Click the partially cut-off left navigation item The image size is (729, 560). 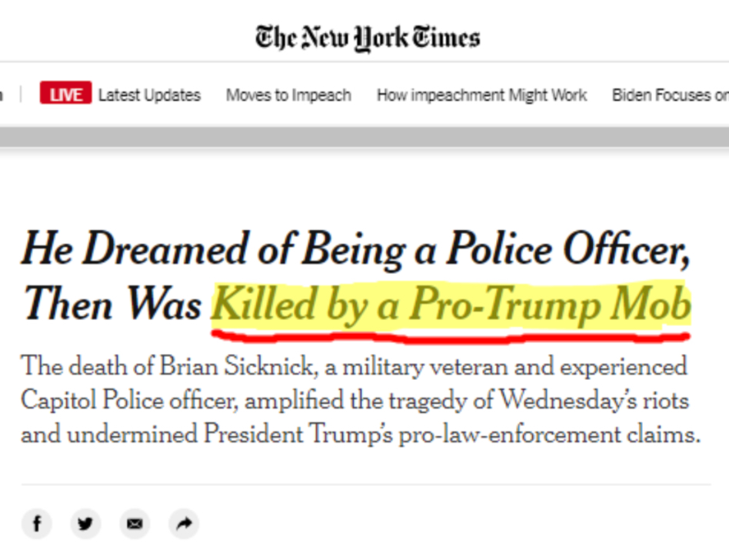click(2, 95)
